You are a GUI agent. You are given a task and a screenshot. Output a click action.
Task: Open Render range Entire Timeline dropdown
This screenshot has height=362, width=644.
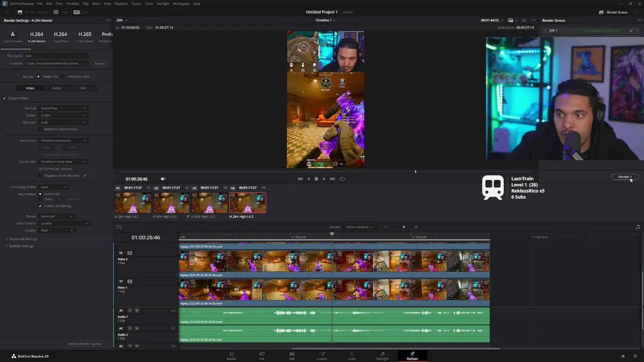tap(359, 227)
